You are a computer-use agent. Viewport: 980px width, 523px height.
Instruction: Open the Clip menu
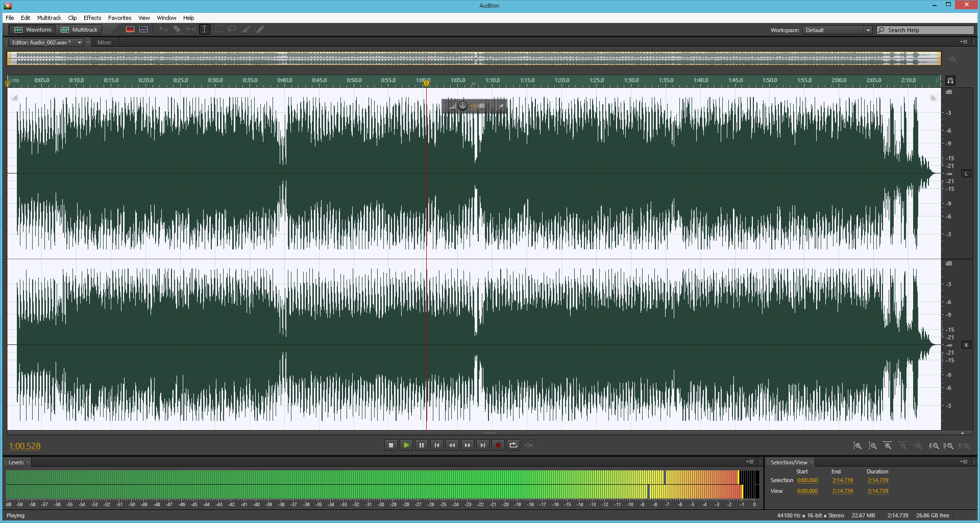click(x=72, y=18)
